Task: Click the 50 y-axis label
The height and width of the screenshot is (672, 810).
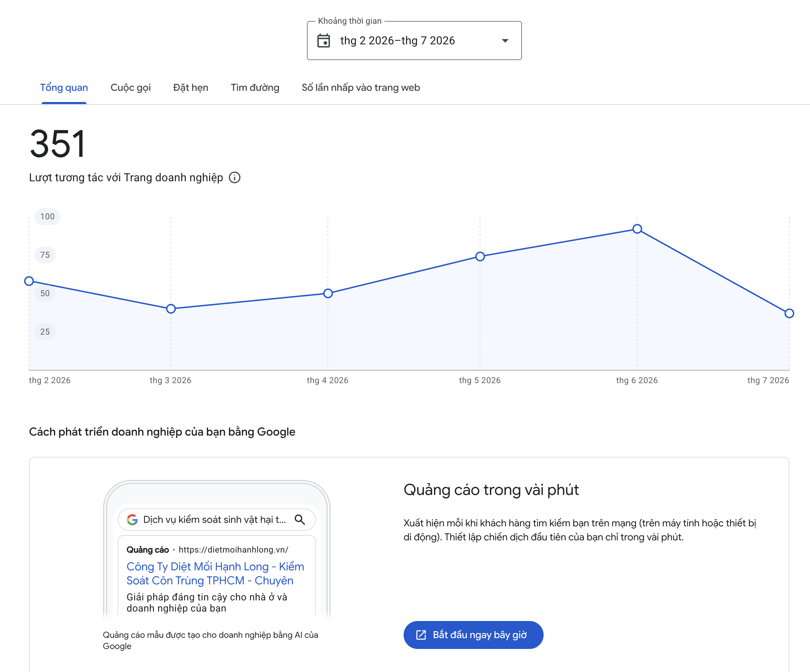Action: pyautogui.click(x=45, y=293)
